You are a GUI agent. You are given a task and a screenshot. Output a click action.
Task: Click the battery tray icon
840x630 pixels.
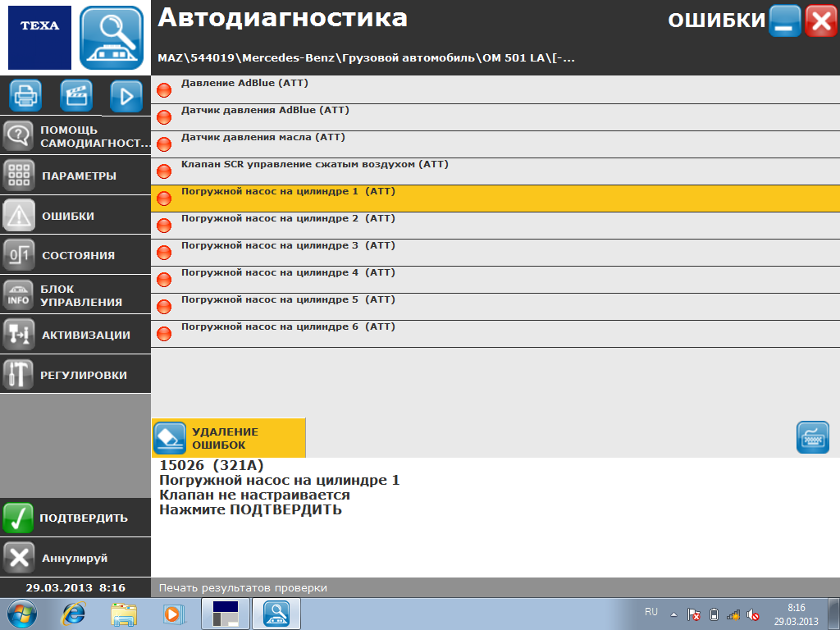point(714,614)
